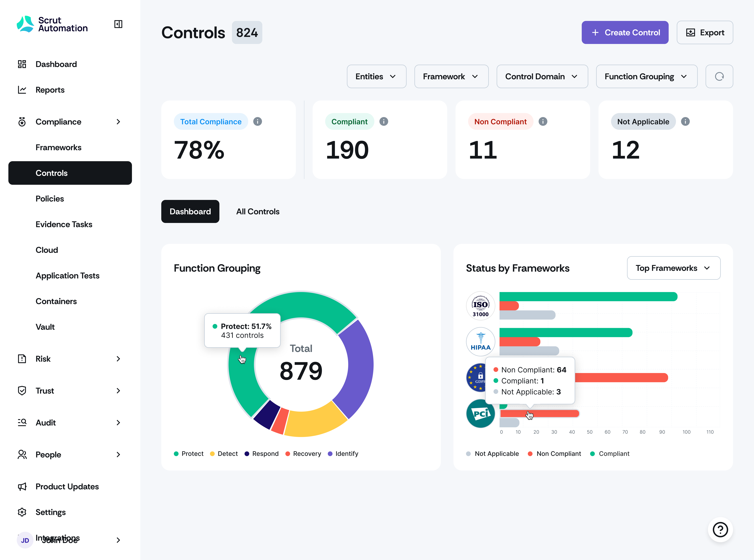The image size is (754, 560).
Task: Switch to the All Controls tab
Action: point(258,211)
